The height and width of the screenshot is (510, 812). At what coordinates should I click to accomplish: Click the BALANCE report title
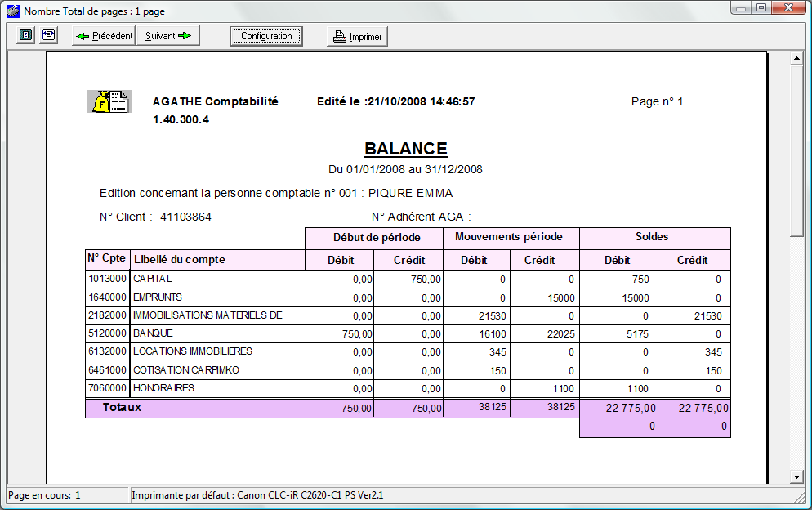click(x=405, y=149)
